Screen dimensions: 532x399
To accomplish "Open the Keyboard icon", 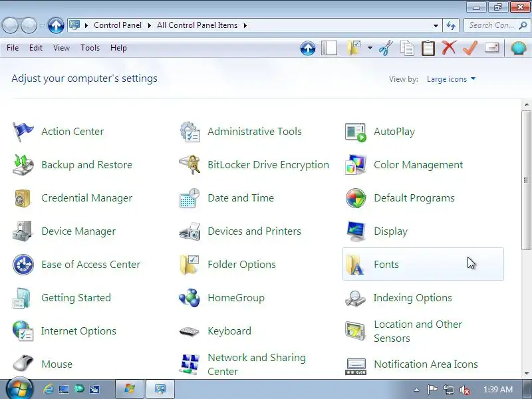I will (190, 331).
